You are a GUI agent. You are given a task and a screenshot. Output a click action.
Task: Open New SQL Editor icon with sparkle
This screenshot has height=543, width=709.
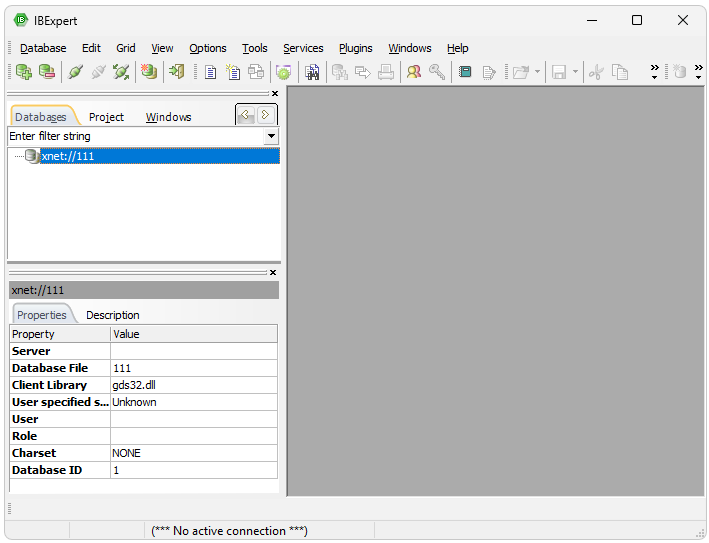[233, 72]
